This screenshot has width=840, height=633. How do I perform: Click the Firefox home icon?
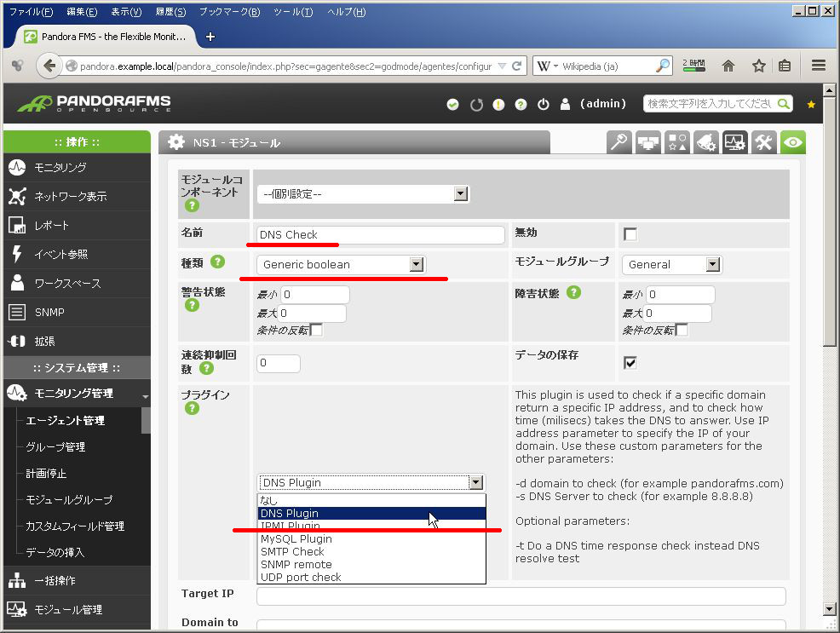tap(728, 66)
